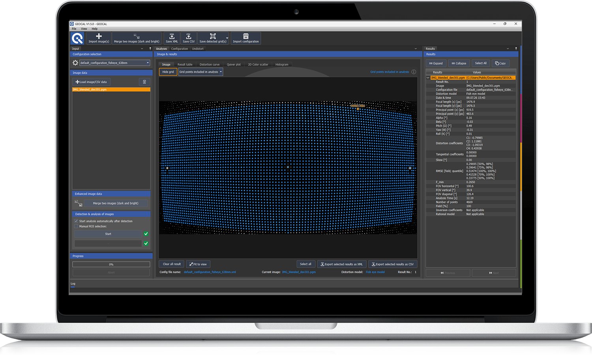Click Merge two images toolbar icon
Screen dimensions: 592x364
(137, 36)
